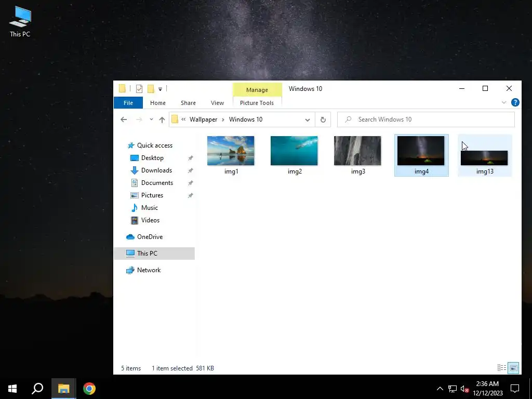532x399 pixels.
Task: Open the notification action center
Action: pyautogui.click(x=515, y=389)
